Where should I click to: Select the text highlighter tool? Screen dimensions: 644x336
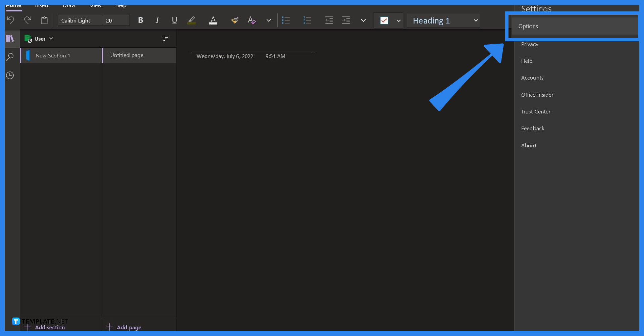tap(191, 20)
